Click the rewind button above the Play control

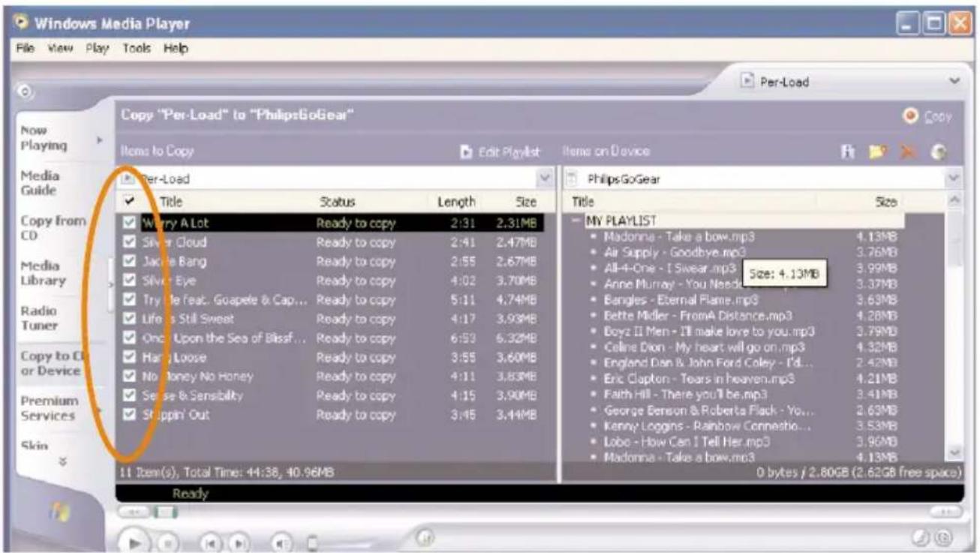(134, 511)
